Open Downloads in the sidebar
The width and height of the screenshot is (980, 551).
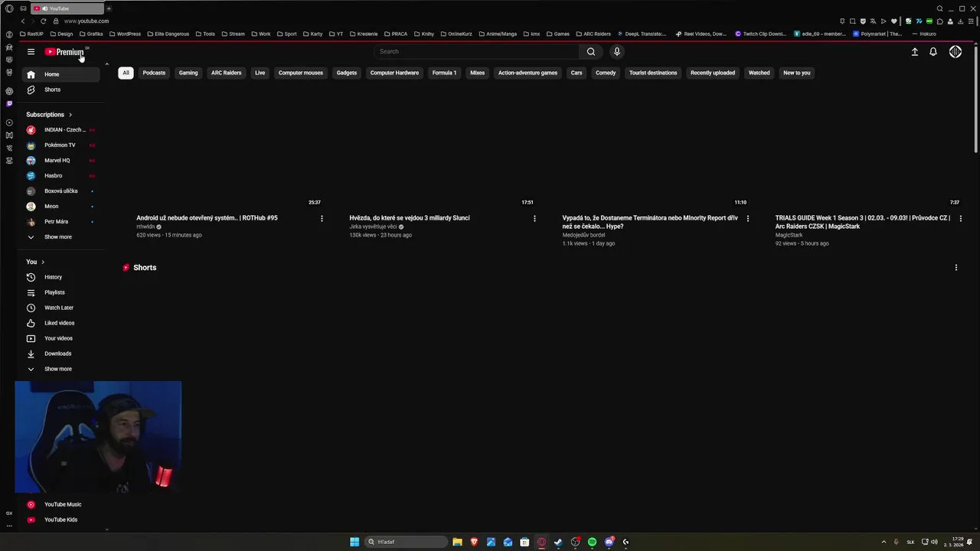pos(61,354)
